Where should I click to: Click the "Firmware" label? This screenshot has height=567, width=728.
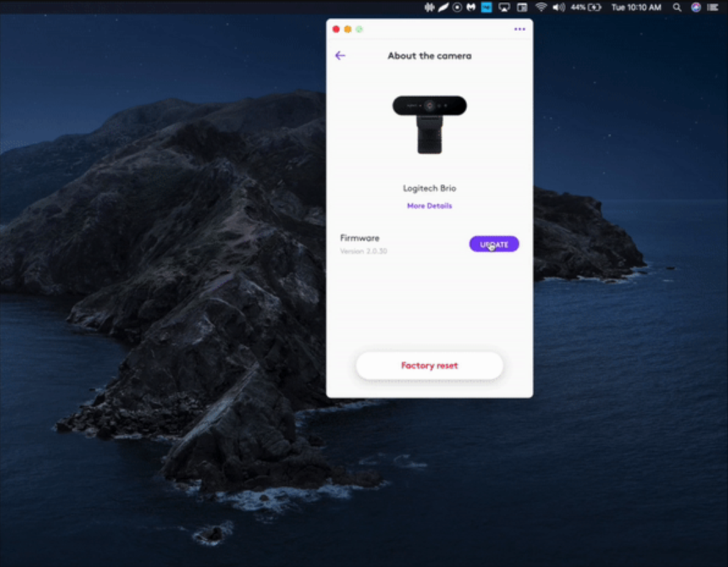pos(360,238)
